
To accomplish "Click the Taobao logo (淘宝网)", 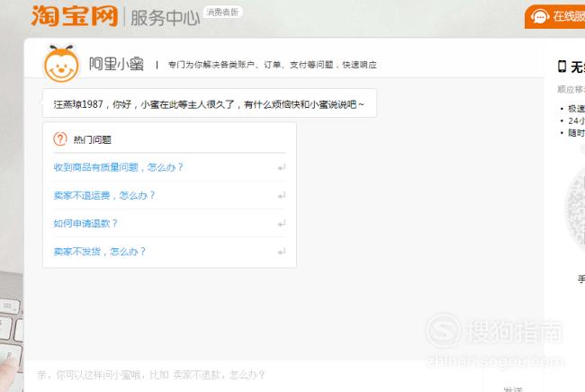I will (74, 16).
